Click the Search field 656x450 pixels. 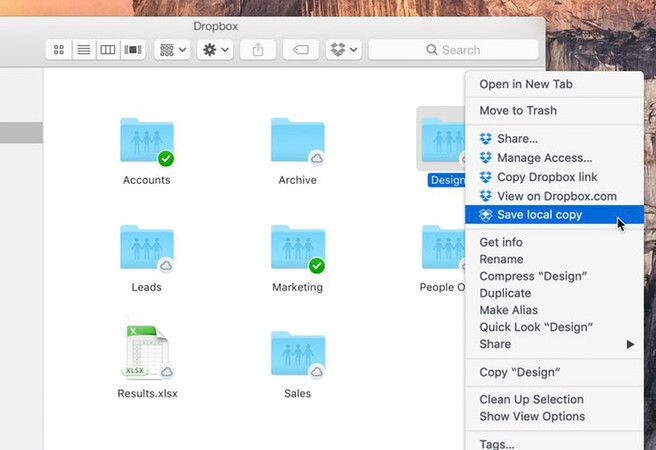point(453,50)
